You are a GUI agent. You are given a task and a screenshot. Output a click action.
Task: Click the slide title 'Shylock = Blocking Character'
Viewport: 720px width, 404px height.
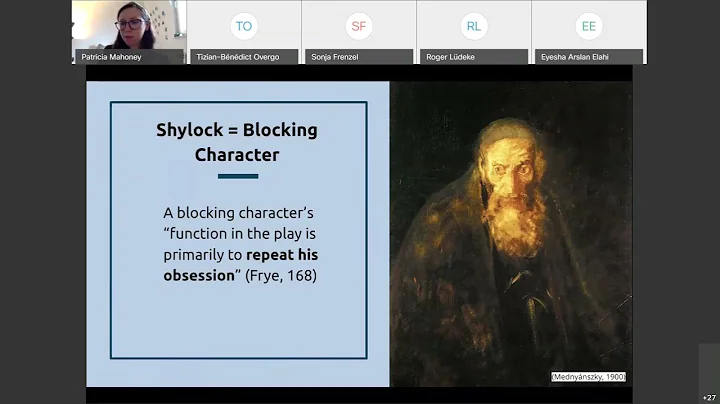pyautogui.click(x=237, y=142)
